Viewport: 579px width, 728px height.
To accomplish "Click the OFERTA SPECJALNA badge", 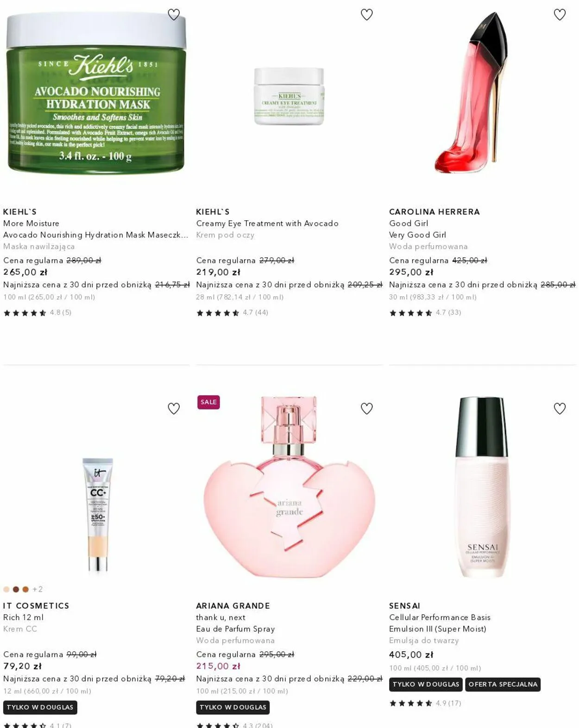I will point(503,684).
